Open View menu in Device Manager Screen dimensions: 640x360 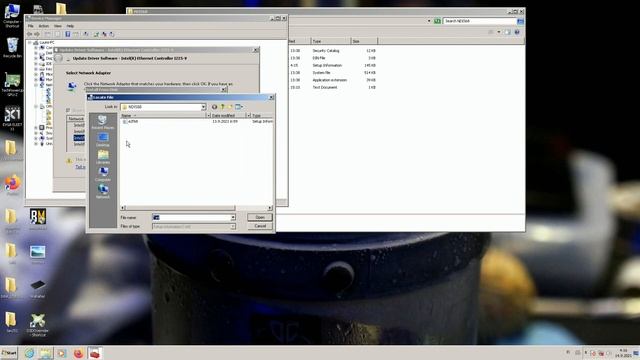pyautogui.click(x=58, y=26)
